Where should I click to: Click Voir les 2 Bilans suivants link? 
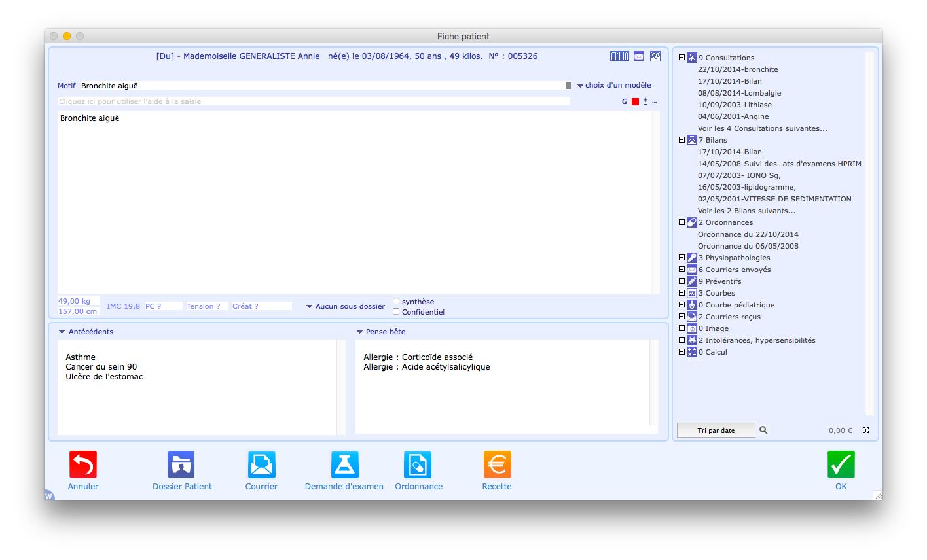click(747, 211)
